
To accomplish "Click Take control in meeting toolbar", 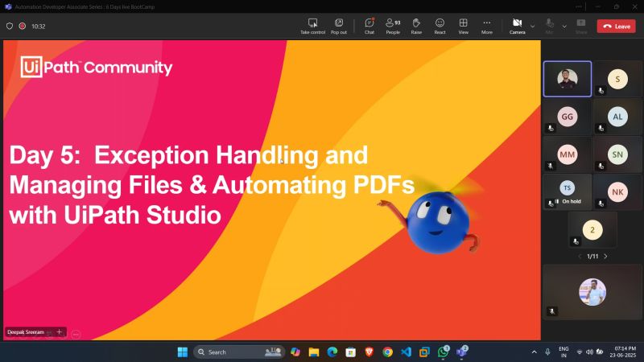I will pos(312,26).
